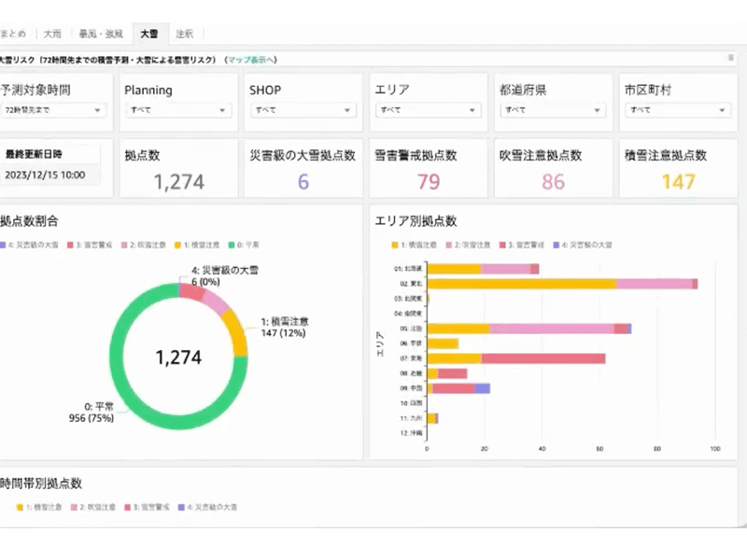The image size is (747, 560).
Task: Switch to the 大雨 tab
Action: pyautogui.click(x=51, y=34)
